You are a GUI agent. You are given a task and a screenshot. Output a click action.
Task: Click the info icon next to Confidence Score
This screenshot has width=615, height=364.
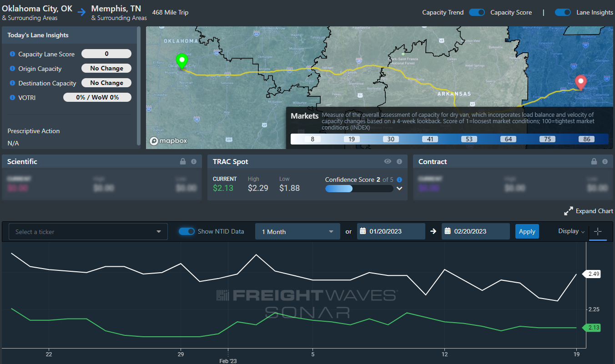point(399,180)
